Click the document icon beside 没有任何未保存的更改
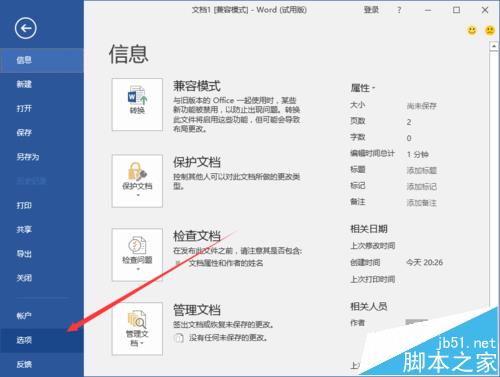 click(179, 338)
